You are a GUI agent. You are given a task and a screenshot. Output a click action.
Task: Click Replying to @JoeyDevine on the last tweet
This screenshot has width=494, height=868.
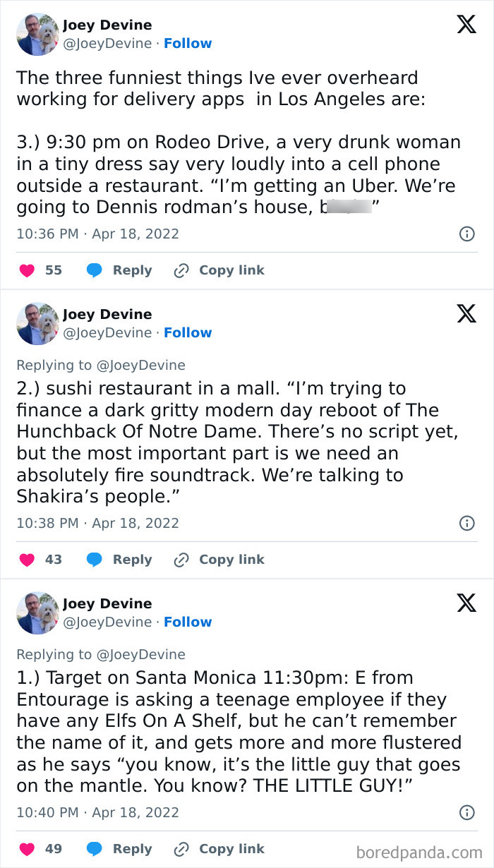[102, 654]
